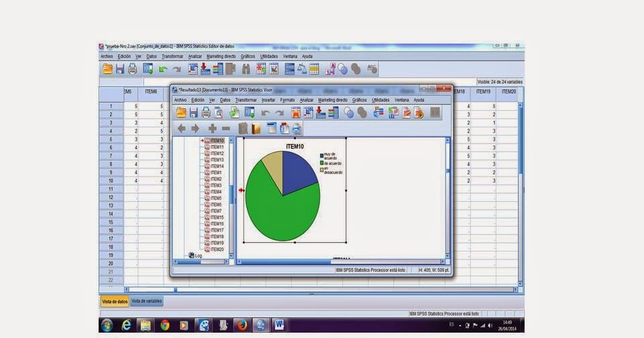Select ITEM10 in the outline tree
This screenshot has width=644, height=338.
pyautogui.click(x=217, y=140)
